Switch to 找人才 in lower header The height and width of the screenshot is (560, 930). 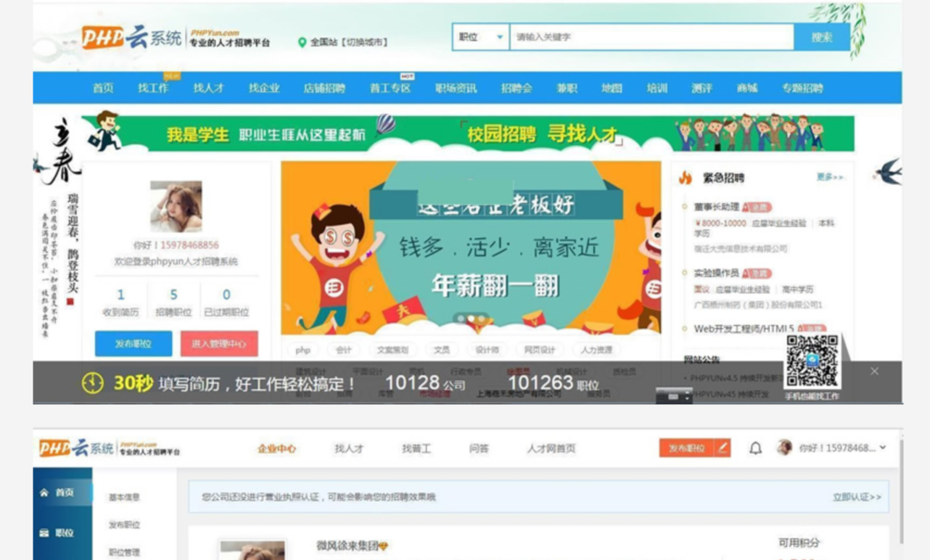click(349, 448)
